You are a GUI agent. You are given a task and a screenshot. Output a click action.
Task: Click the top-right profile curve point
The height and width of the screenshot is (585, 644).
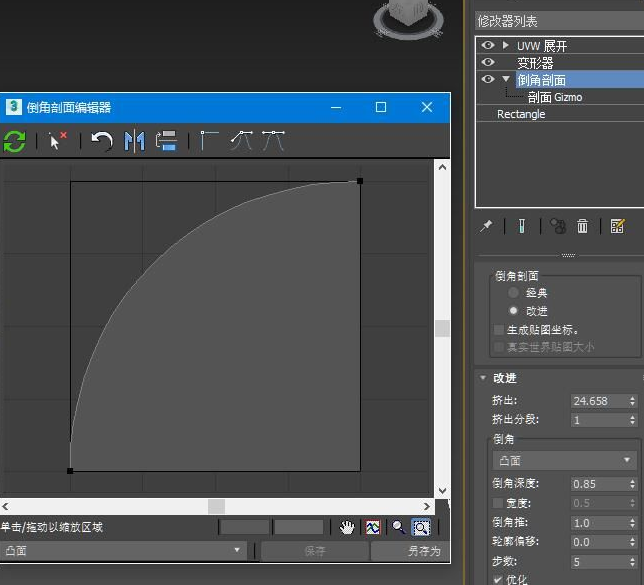pos(360,181)
